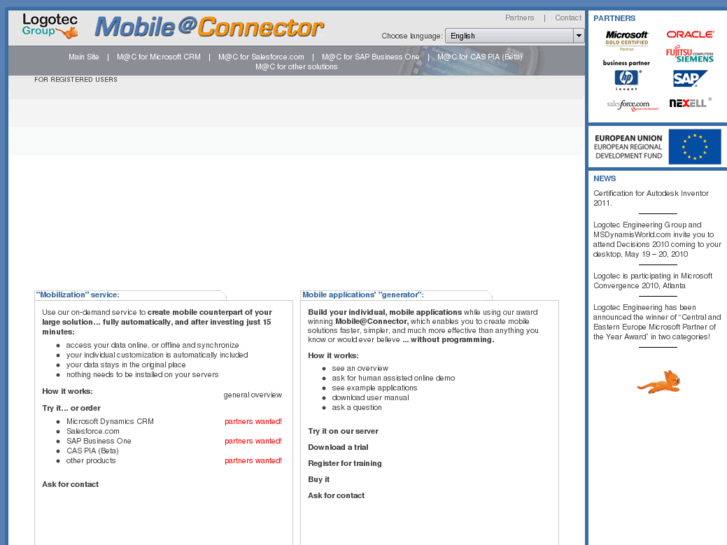Open the Microsoft Gold Certified partner logo

point(626,40)
